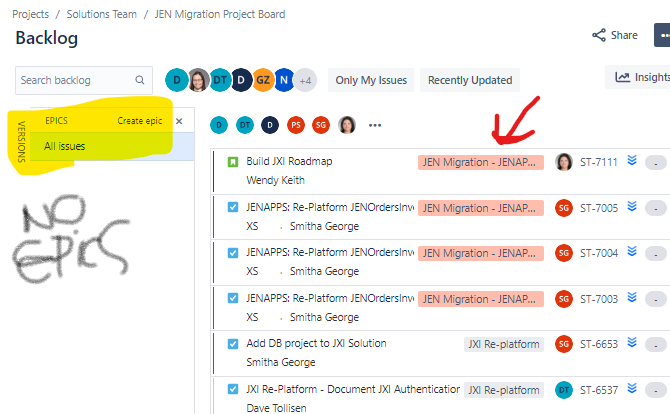Filter by orange GZ avatar
670x414 pixels.
point(263,80)
